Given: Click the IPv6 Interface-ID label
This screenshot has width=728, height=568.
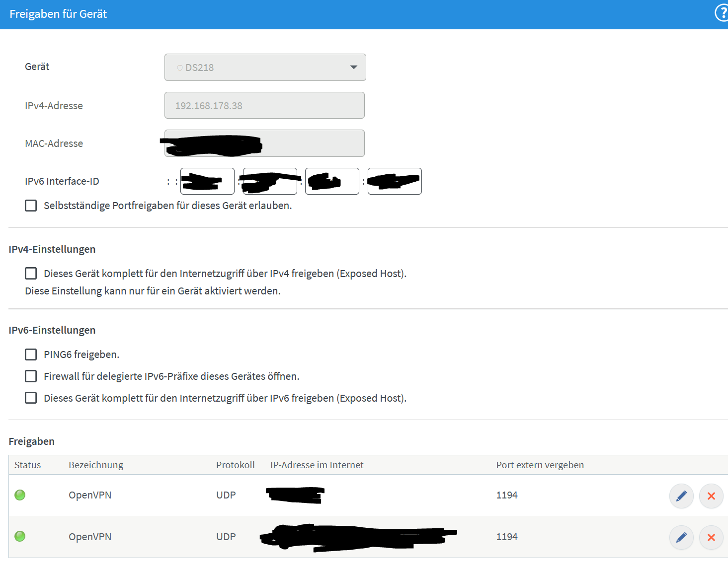Looking at the screenshot, I should pos(62,181).
